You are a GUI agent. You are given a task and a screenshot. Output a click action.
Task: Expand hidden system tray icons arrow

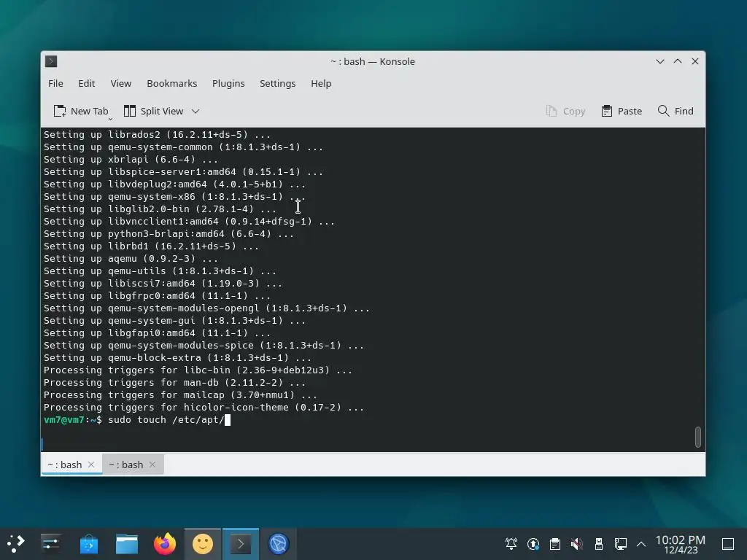click(641, 544)
